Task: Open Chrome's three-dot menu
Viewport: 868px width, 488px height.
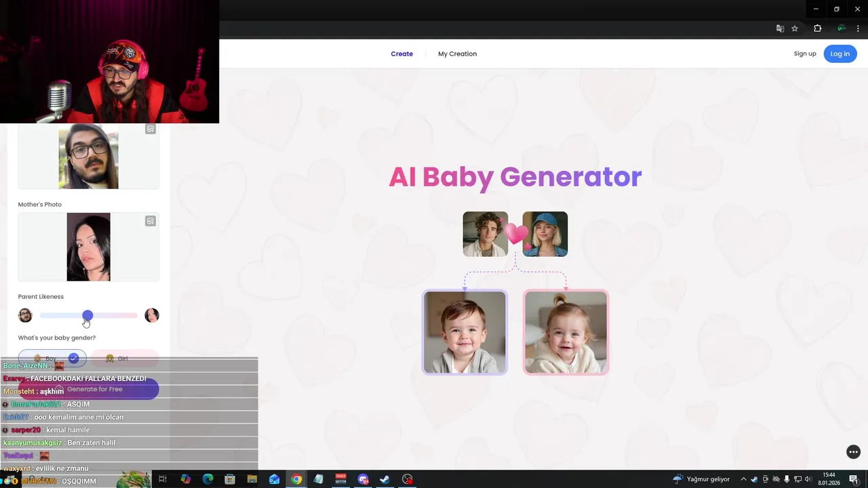Action: pos(858,28)
